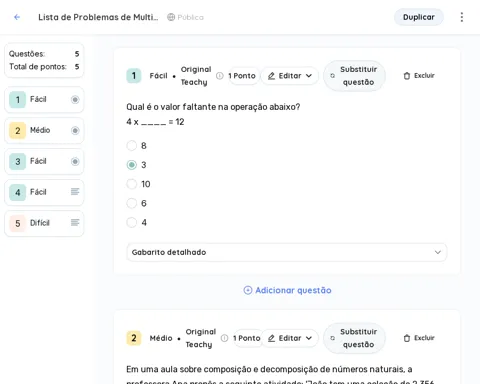Image resolution: width=480 pixels, height=384 pixels.
Task: Select the radio button for answer 10
Action: pos(132,184)
